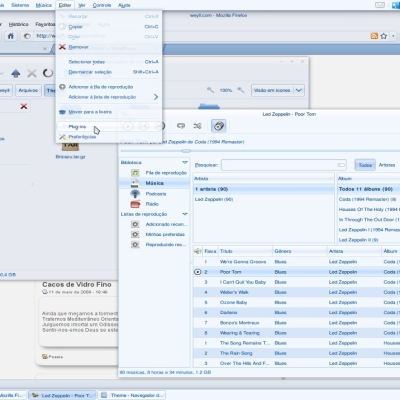400x400 pixels.
Task: Open Preferências from the Editar menu
Action: point(109,137)
